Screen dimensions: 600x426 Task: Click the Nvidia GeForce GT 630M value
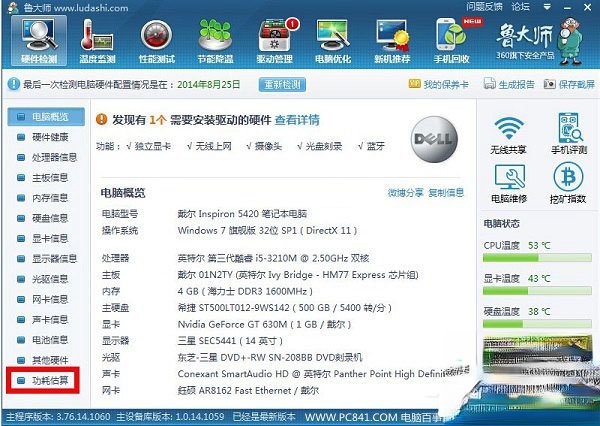click(264, 325)
